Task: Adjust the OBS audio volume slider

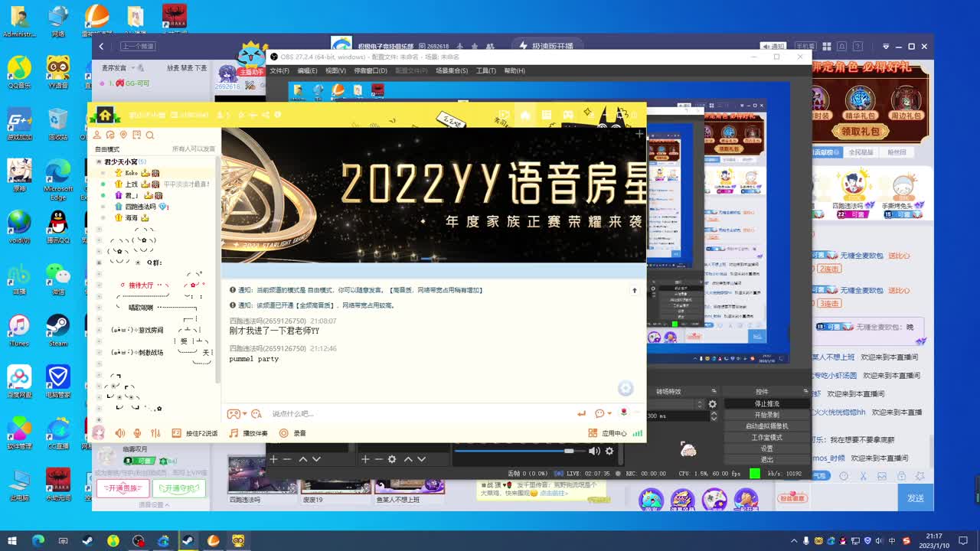Action: pyautogui.click(x=570, y=449)
